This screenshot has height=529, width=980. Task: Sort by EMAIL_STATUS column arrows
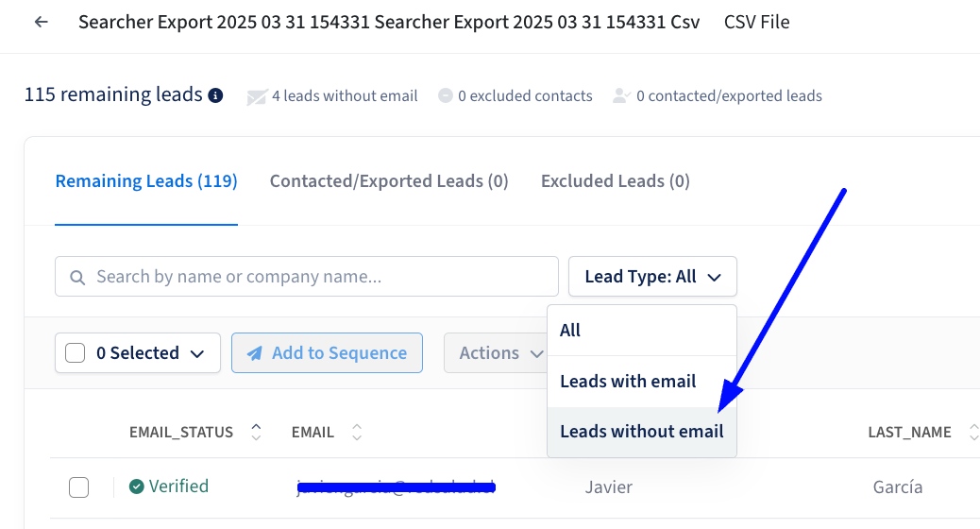click(256, 432)
